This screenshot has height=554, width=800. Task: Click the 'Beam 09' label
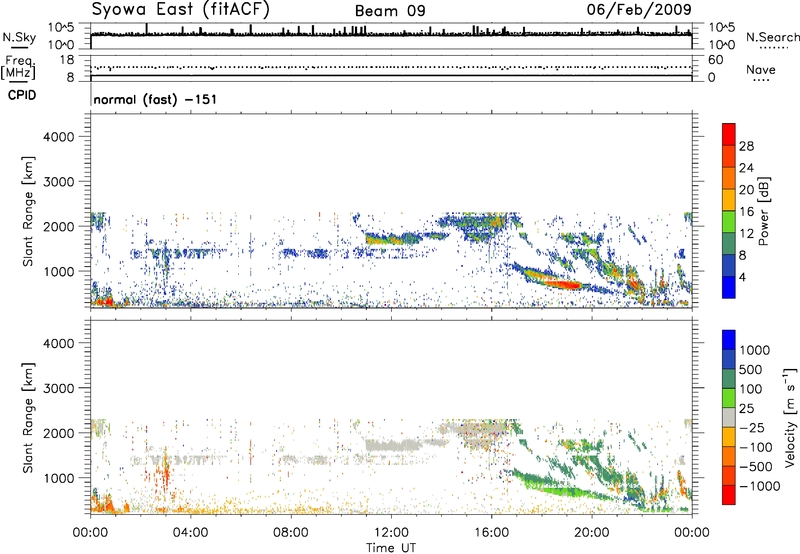(x=390, y=11)
